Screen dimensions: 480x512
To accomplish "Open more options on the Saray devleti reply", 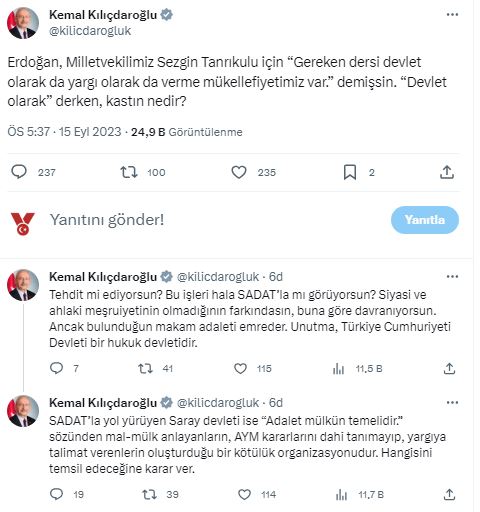I will coord(452,403).
